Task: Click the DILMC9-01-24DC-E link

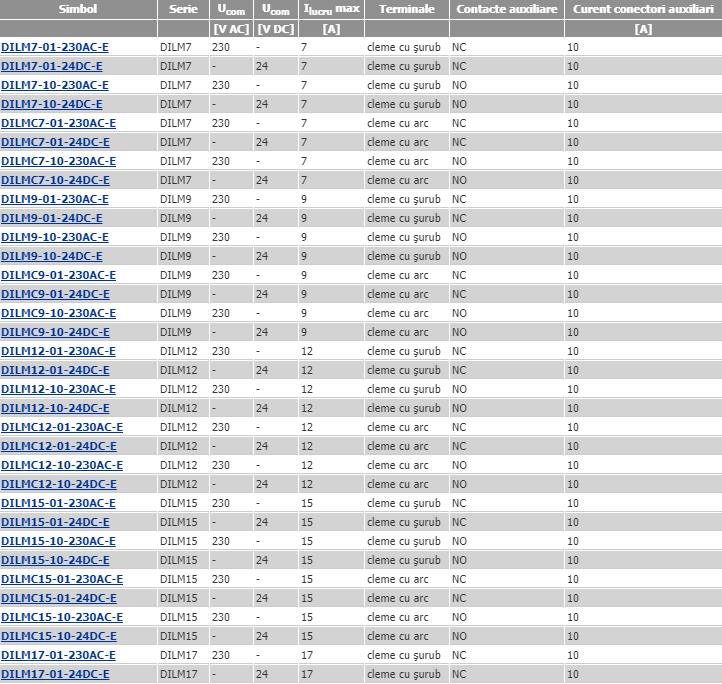Action: (x=55, y=294)
